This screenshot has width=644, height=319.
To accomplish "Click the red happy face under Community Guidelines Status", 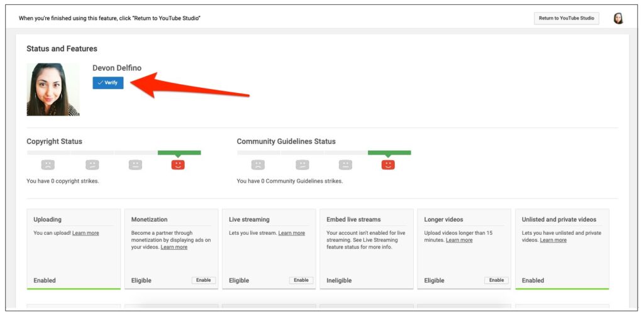I will (388, 165).
